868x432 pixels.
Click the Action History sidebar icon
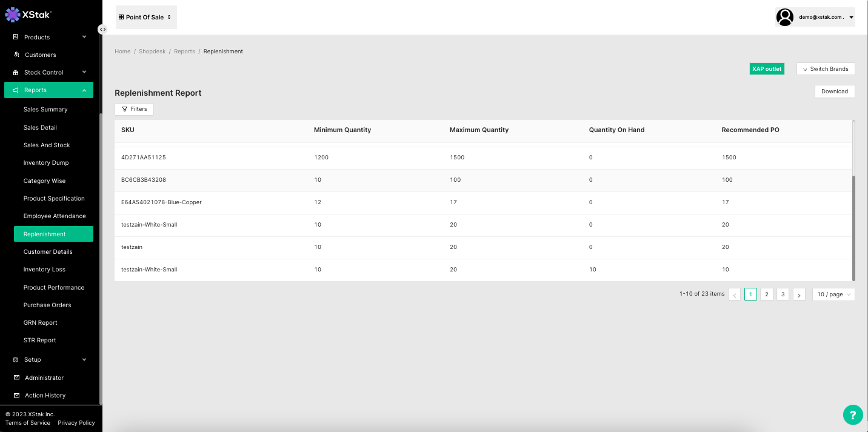coord(16,395)
